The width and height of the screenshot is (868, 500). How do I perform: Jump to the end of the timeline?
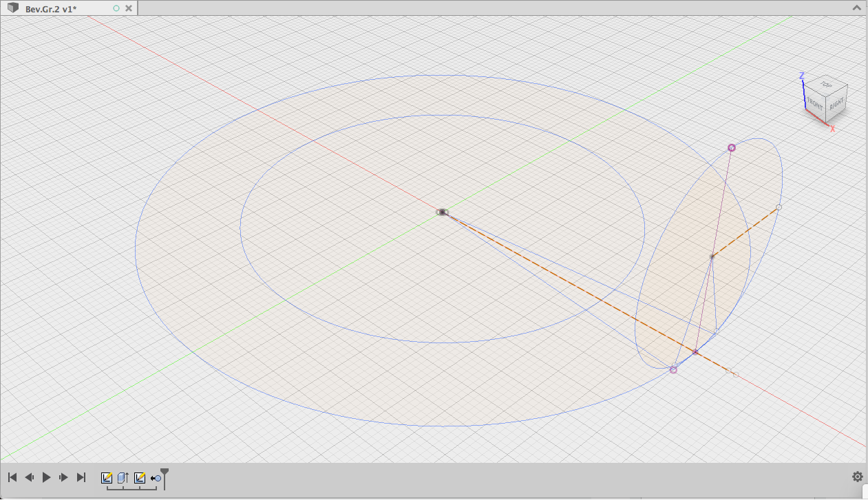[x=81, y=477]
